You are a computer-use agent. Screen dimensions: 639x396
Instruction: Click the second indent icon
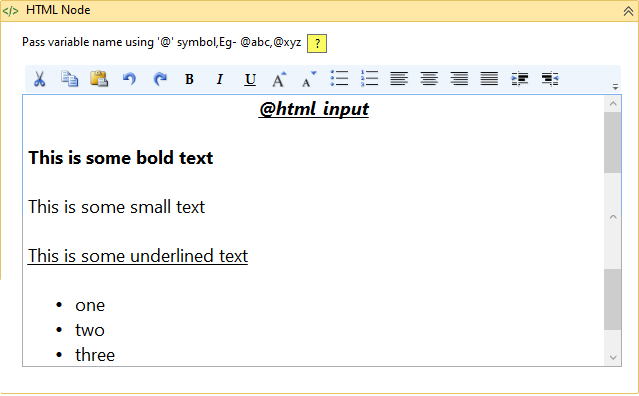tap(550, 79)
